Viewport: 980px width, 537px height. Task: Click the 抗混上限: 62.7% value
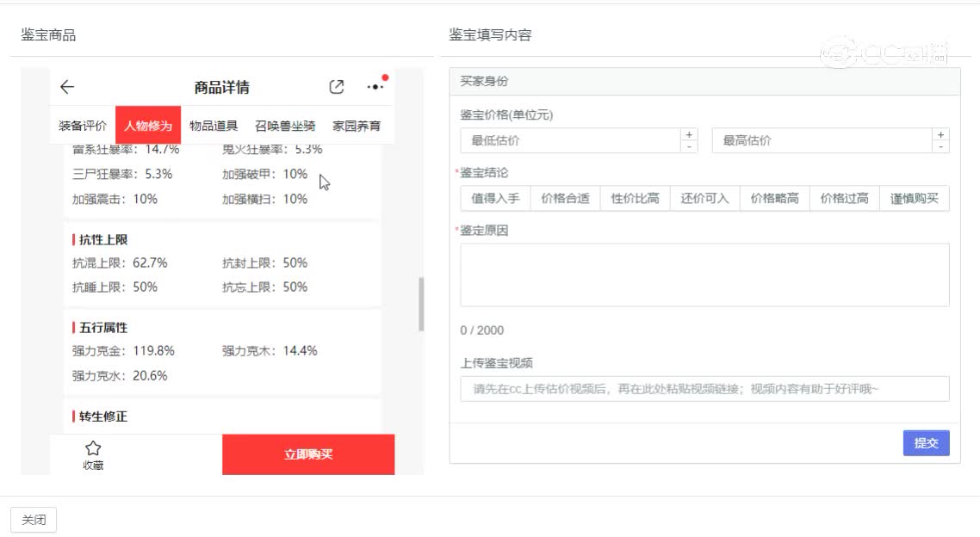pos(120,262)
